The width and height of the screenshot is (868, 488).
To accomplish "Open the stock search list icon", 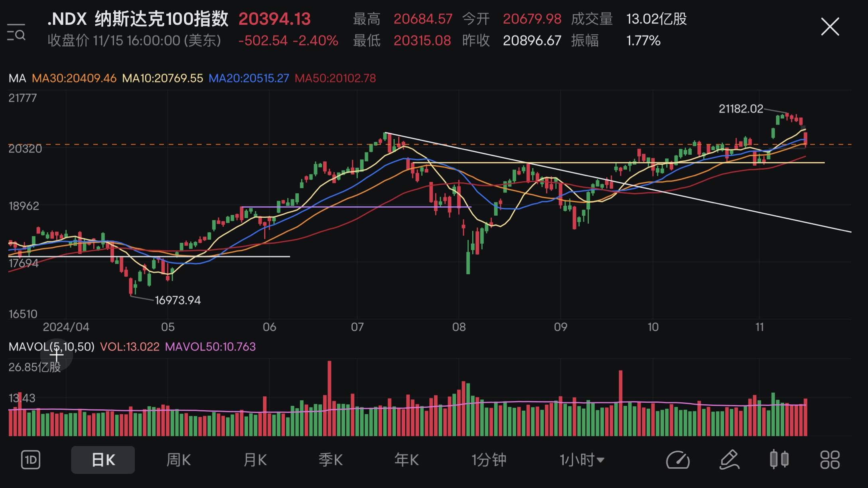I will (x=16, y=32).
